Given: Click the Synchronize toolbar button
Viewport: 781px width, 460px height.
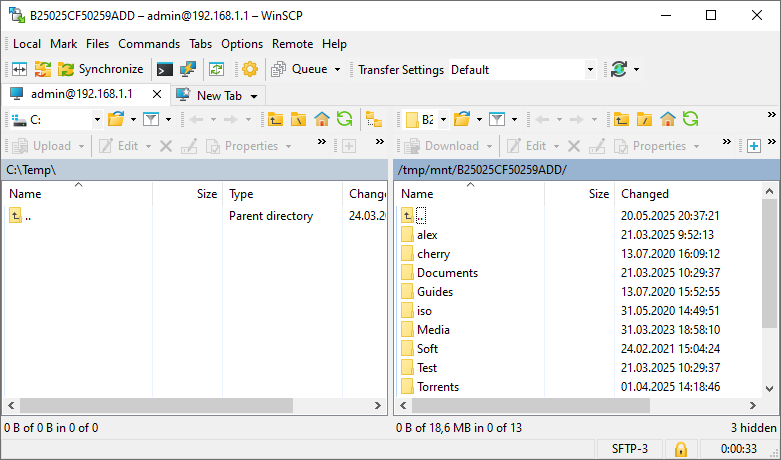Looking at the screenshot, I should click(x=100, y=70).
